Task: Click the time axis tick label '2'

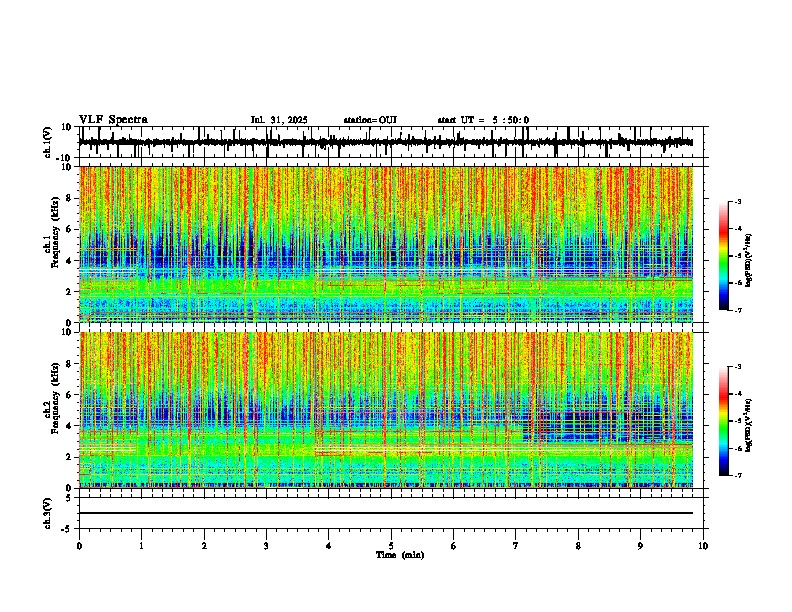Action: 204,546
